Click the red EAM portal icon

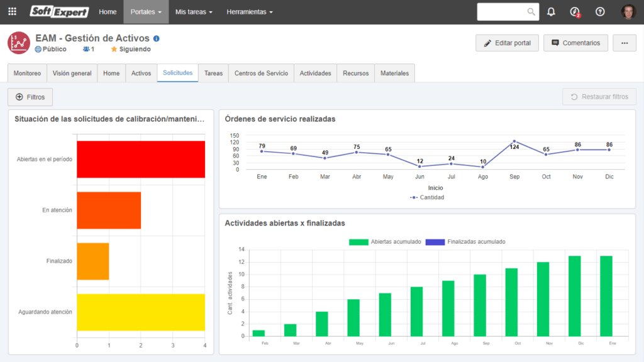pos(19,43)
